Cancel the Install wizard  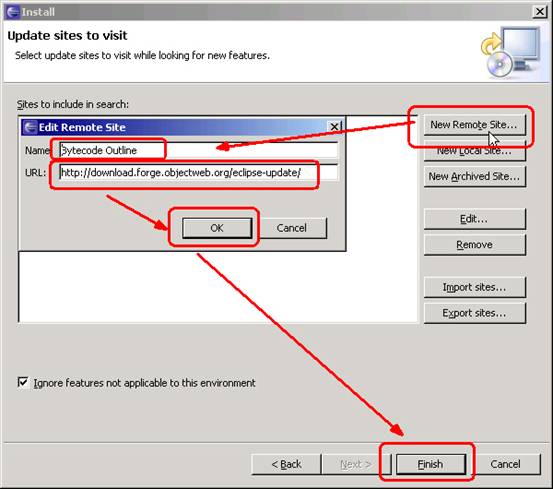(505, 464)
